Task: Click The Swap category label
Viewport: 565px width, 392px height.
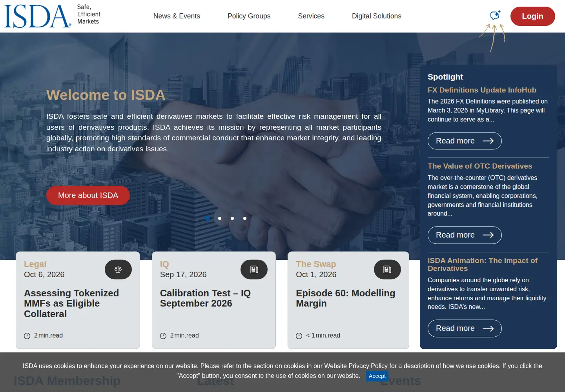Action: [x=316, y=264]
